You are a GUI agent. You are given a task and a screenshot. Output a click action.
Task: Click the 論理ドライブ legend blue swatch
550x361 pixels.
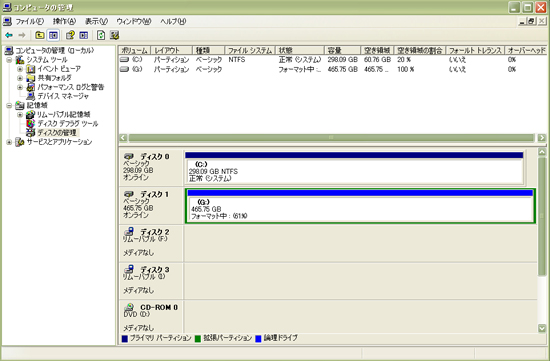click(258, 339)
